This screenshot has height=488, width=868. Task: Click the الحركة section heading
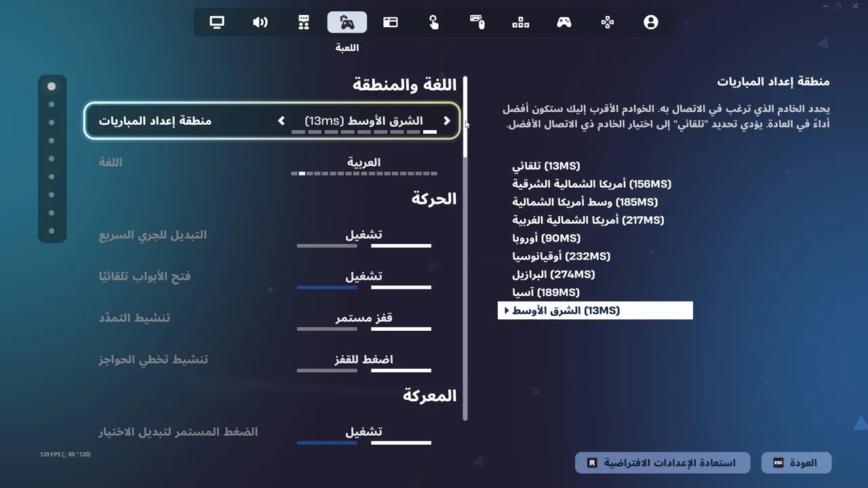coord(434,199)
